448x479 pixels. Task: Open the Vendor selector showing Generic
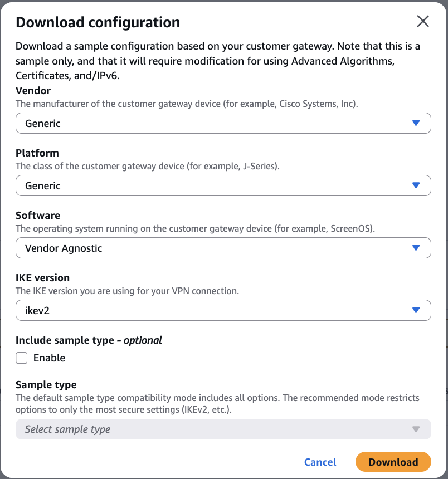pyautogui.click(x=223, y=123)
